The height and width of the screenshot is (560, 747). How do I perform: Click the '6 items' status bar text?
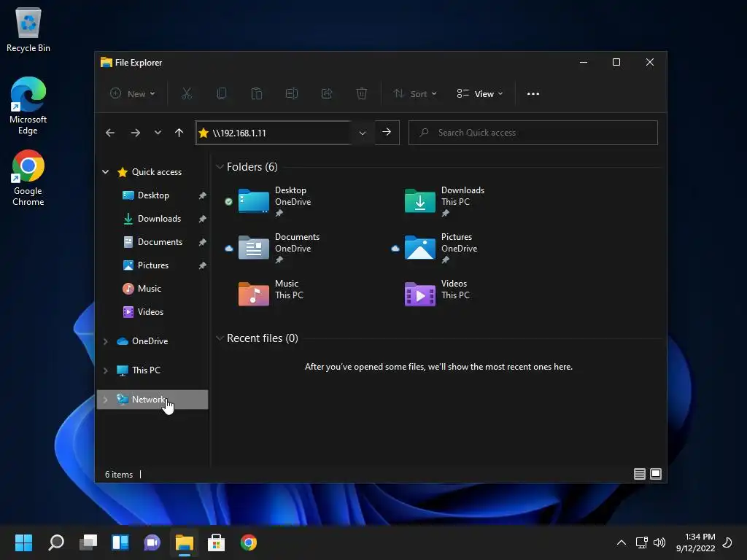pyautogui.click(x=119, y=474)
